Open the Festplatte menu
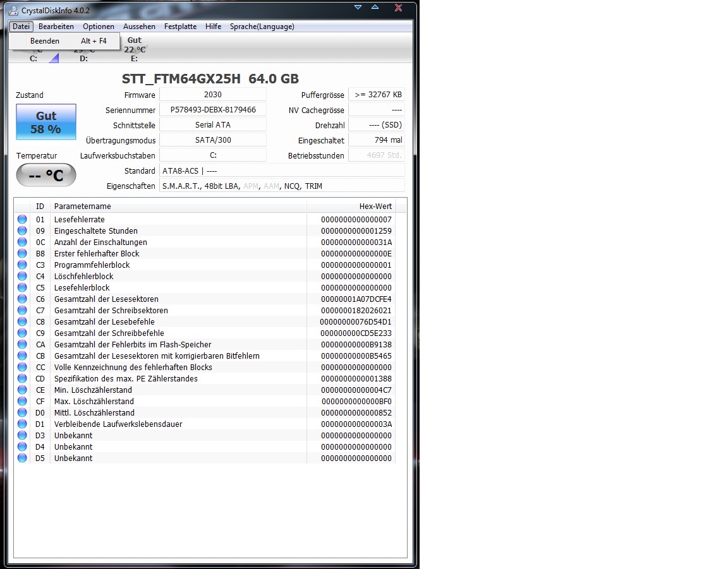 (x=180, y=27)
